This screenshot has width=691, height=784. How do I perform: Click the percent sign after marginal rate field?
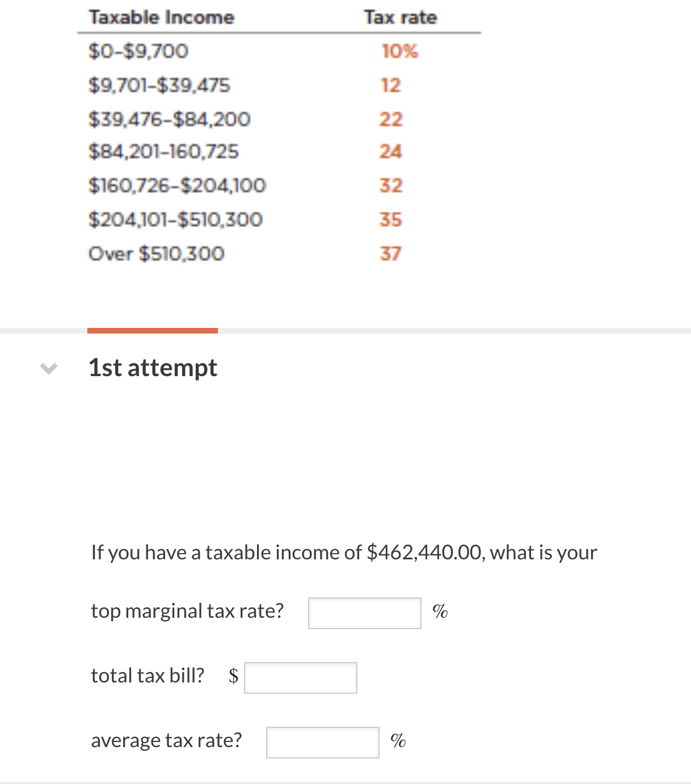pos(440,612)
